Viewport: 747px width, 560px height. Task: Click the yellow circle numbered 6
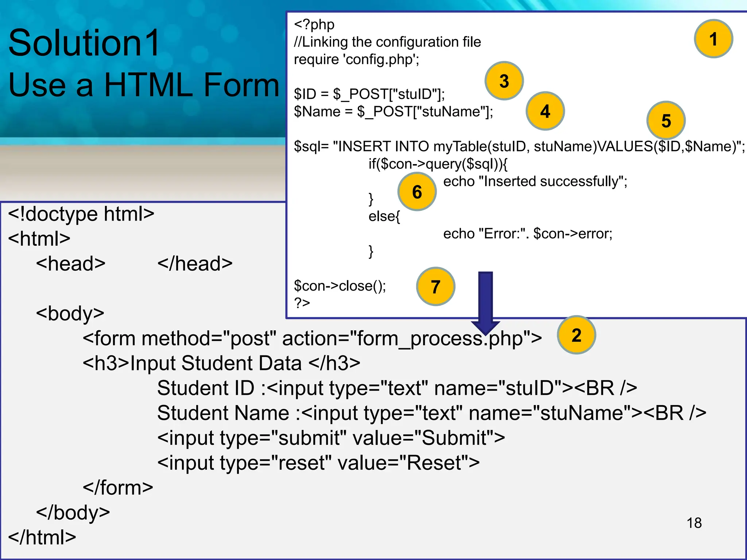pyautogui.click(x=417, y=192)
